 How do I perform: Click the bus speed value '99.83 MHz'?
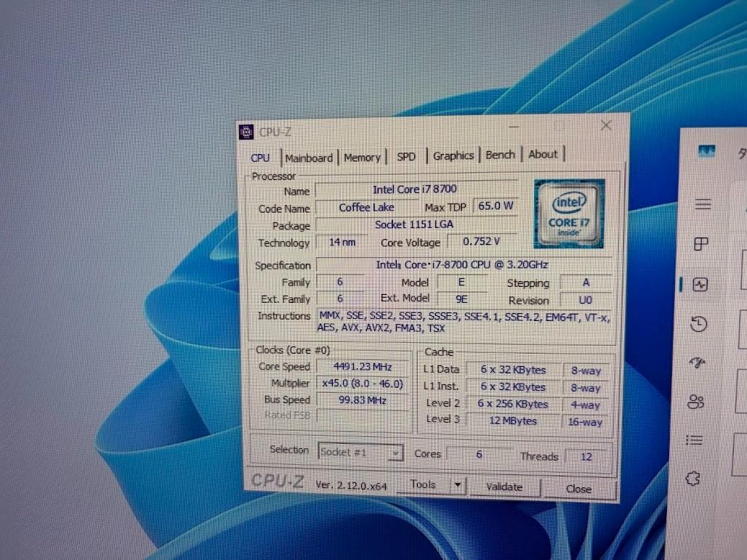363,400
